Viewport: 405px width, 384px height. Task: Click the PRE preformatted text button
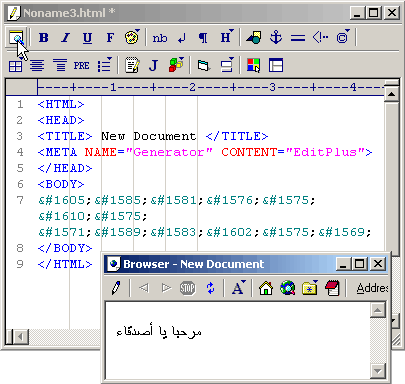tap(81, 65)
